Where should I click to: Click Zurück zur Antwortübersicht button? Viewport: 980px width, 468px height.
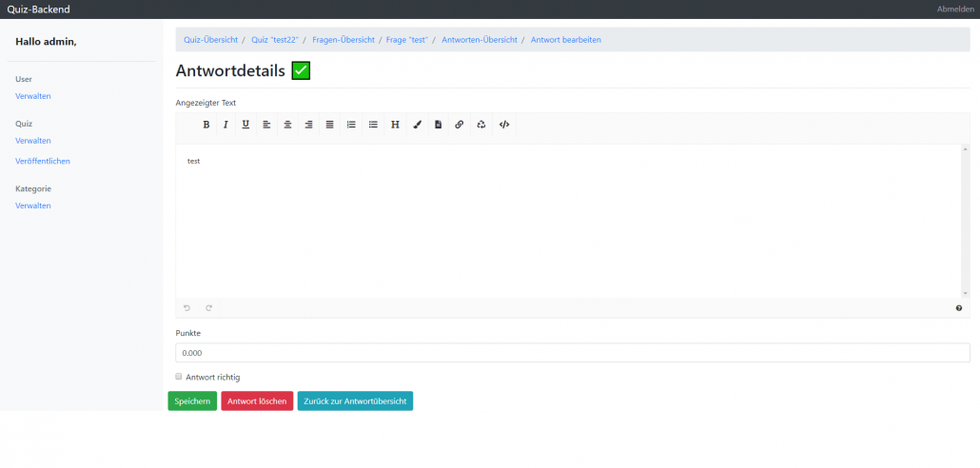[x=355, y=401]
